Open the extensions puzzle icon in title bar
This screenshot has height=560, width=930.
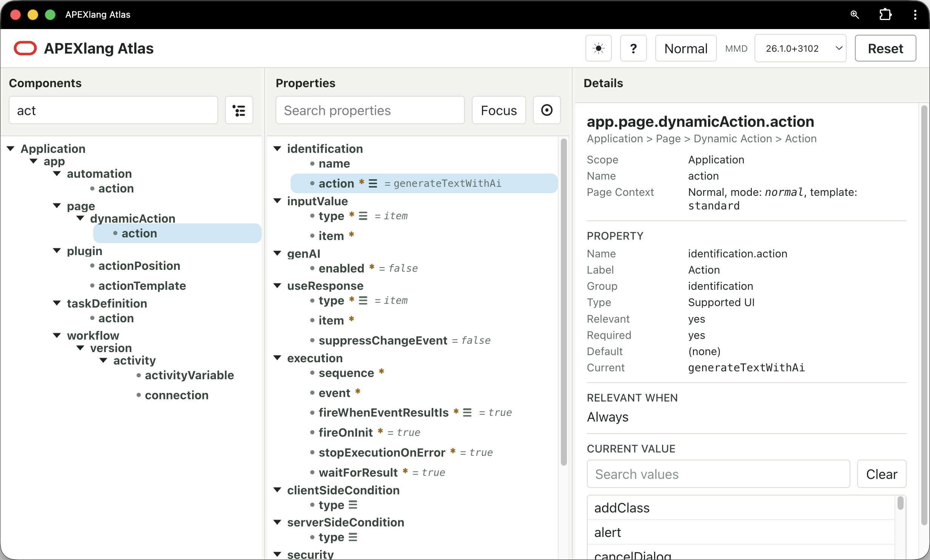[x=885, y=14]
